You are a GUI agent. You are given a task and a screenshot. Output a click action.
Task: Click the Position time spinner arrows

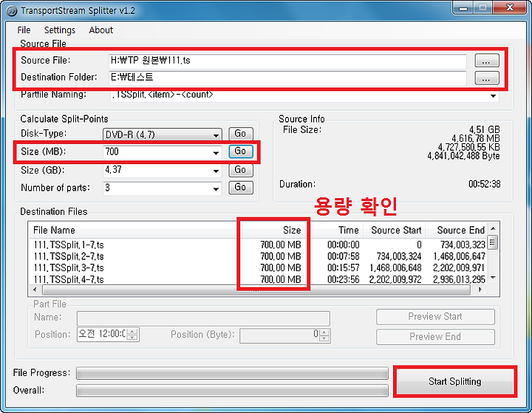pos(132,335)
